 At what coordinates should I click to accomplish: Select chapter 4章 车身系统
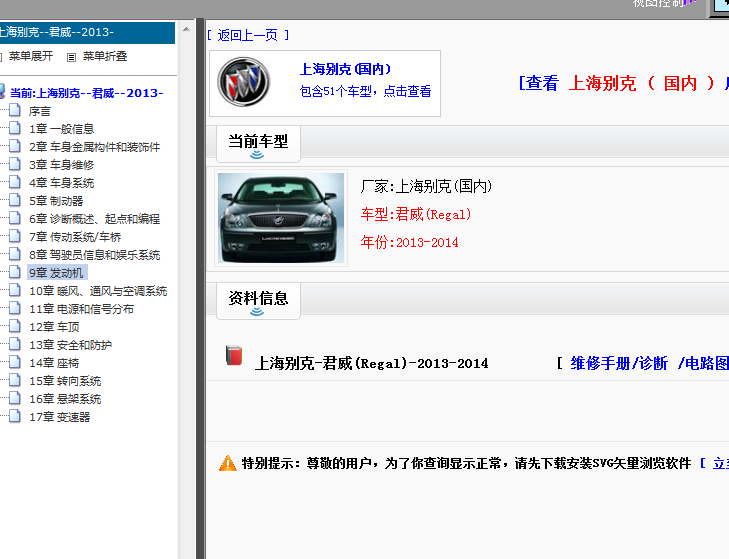tap(61, 183)
